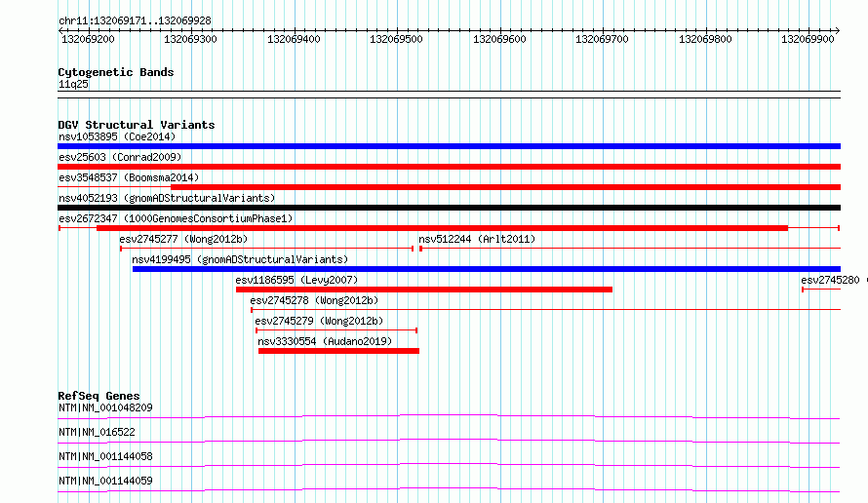
Task: Click the NTM|NM_016522 transcript label
Action: 97,432
